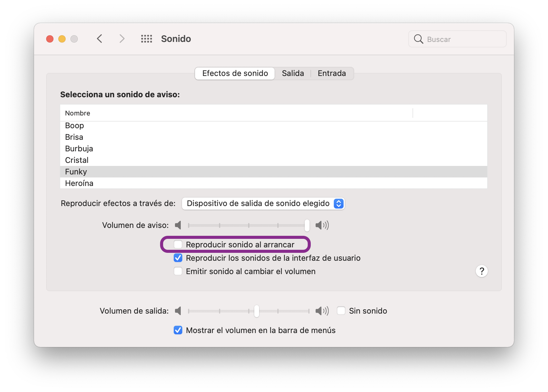This screenshot has height=392, width=548.
Task: Switch to the Entrada tab
Action: pos(332,73)
